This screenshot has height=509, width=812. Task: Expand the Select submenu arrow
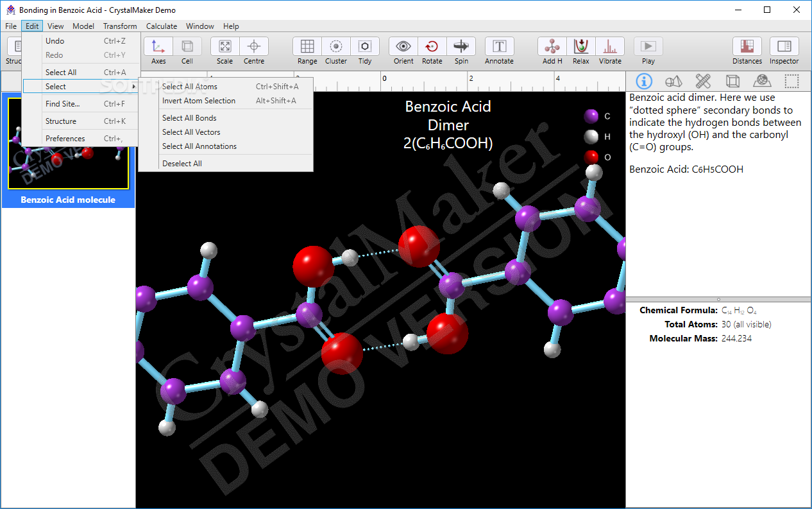coord(133,87)
